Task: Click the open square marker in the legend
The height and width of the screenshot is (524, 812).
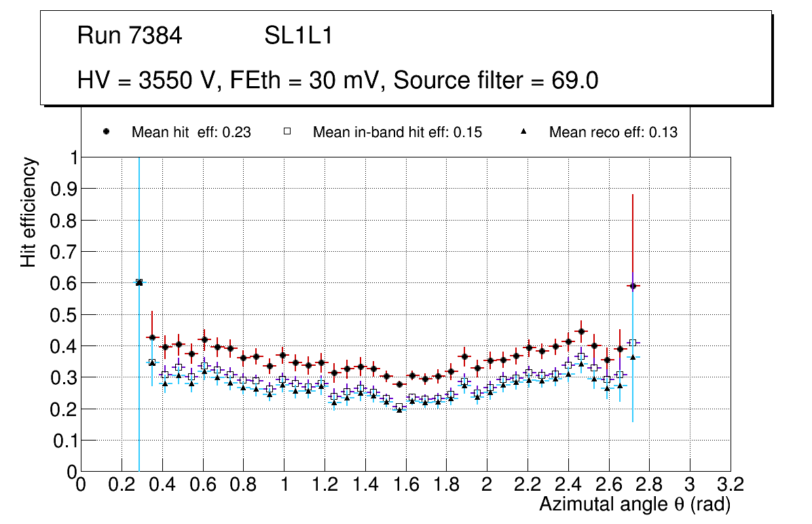Action: [287, 132]
